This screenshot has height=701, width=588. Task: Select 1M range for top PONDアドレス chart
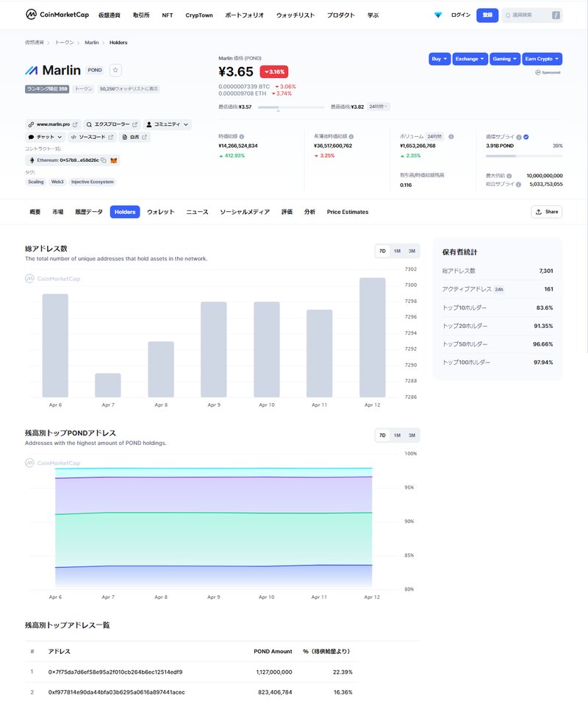397,435
